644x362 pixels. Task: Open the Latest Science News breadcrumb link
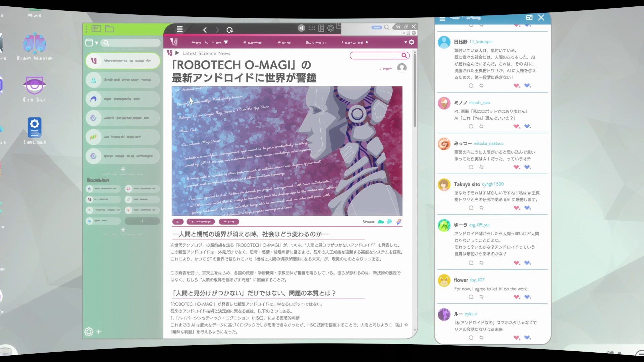[206, 53]
